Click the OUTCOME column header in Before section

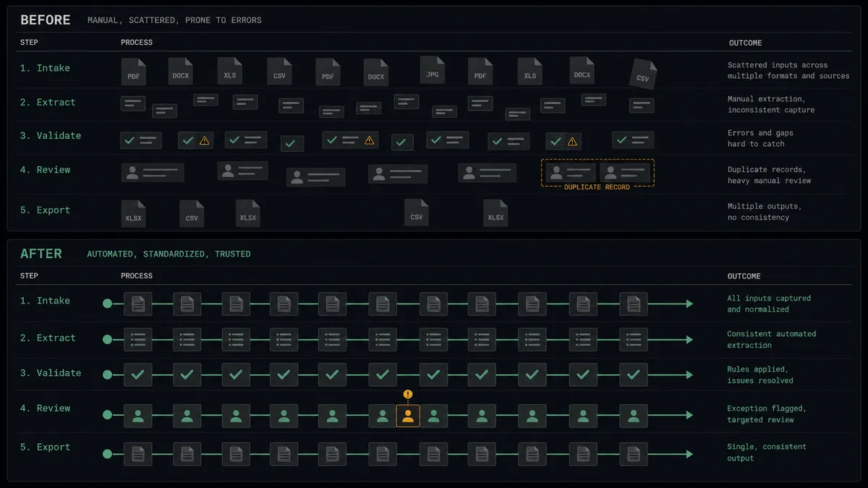pos(745,43)
